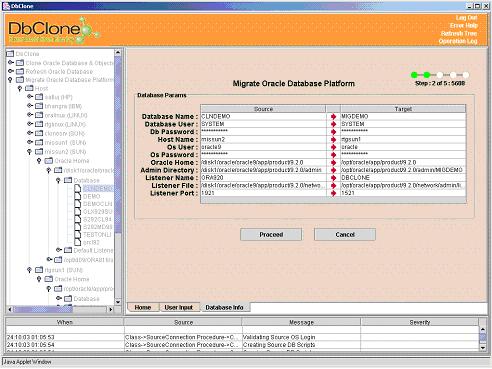Expand the Default Listener tree node
This screenshot has width=492, height=369.
59,250
